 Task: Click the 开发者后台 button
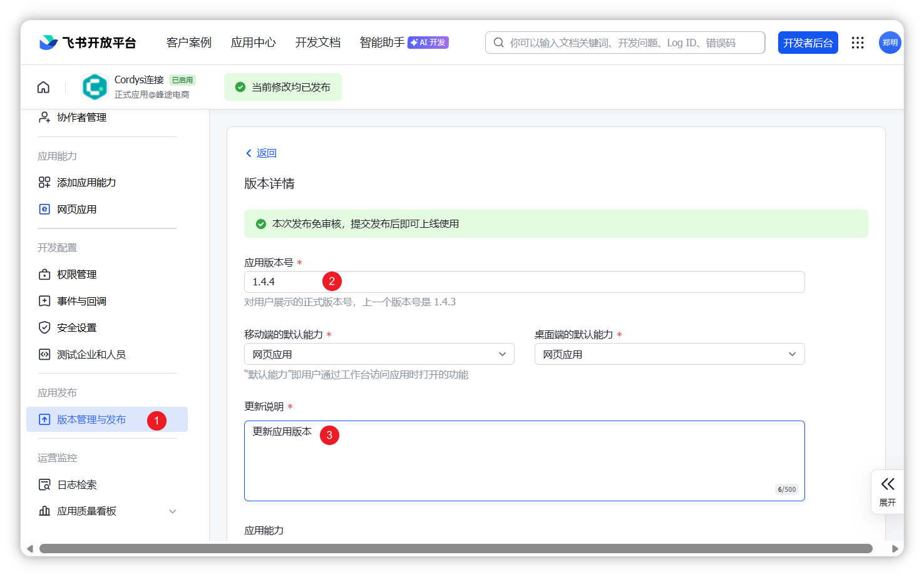tap(808, 43)
